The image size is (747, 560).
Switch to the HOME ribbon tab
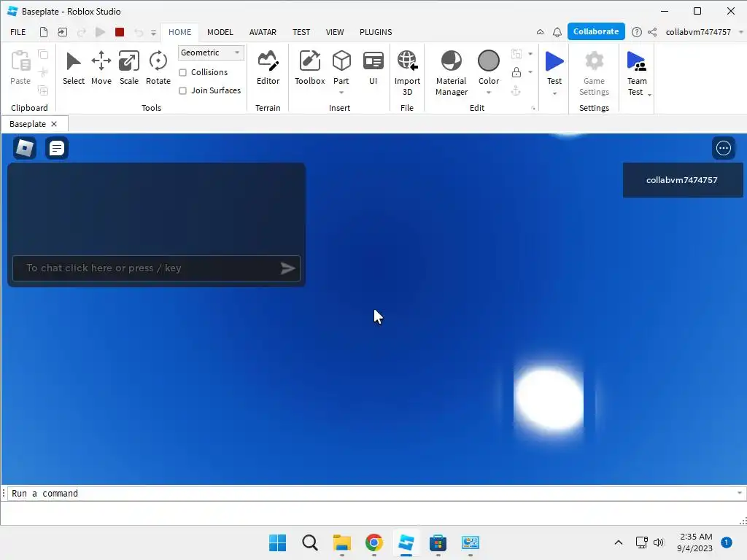179,32
